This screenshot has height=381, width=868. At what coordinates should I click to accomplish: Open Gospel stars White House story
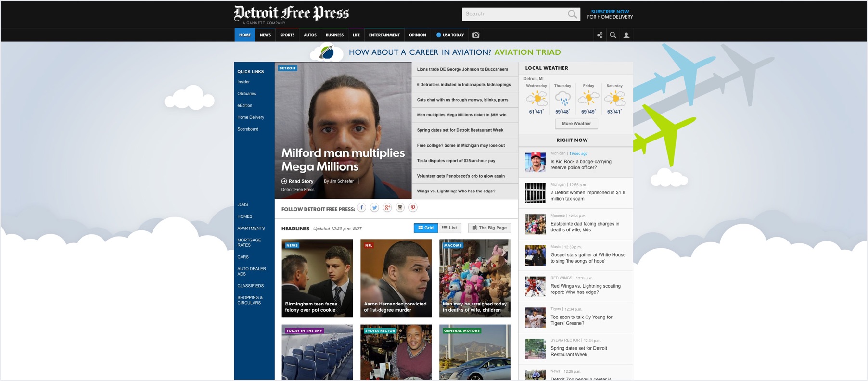pyautogui.click(x=588, y=258)
